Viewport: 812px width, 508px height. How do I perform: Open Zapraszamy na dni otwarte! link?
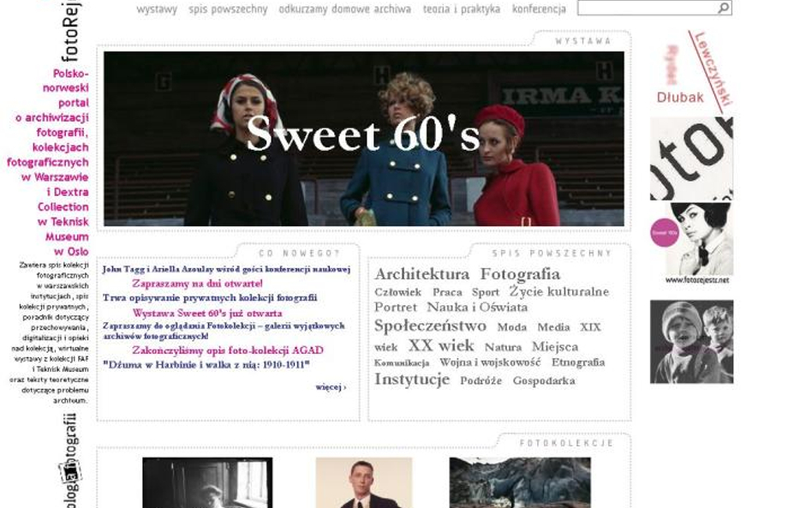click(197, 284)
